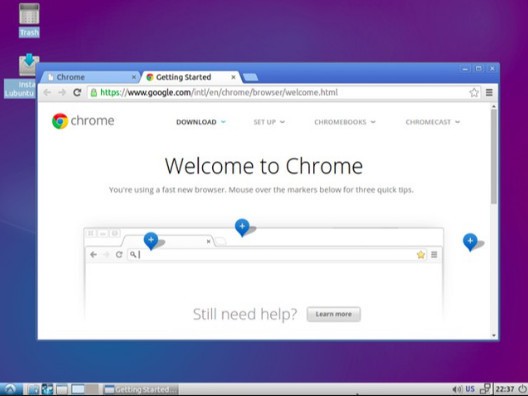Screen dimensions: 528x396
Task: Click the page's vertical scrollbar thumb
Action: pos(494,157)
